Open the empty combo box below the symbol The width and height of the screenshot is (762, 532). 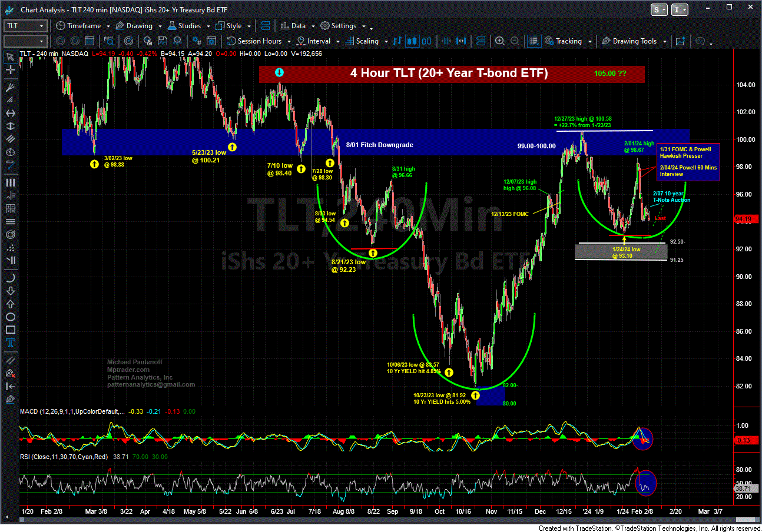25,41
